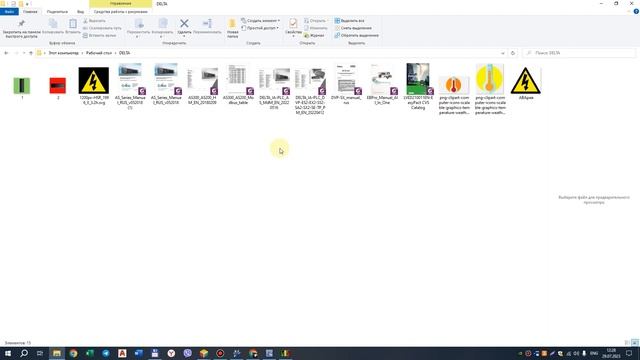The image size is (640, 360).
Task: Open address bar history dropdown arrow
Action: [502, 53]
